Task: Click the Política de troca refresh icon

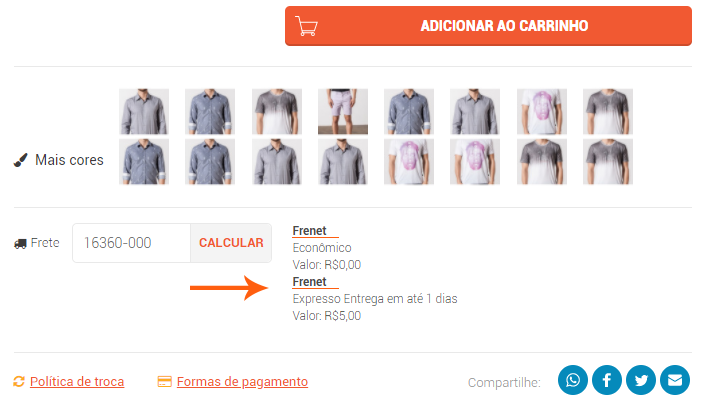Action: coord(19,382)
